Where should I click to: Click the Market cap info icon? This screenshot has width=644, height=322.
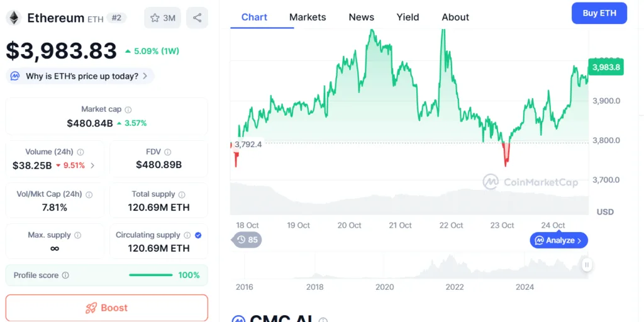[x=128, y=109]
